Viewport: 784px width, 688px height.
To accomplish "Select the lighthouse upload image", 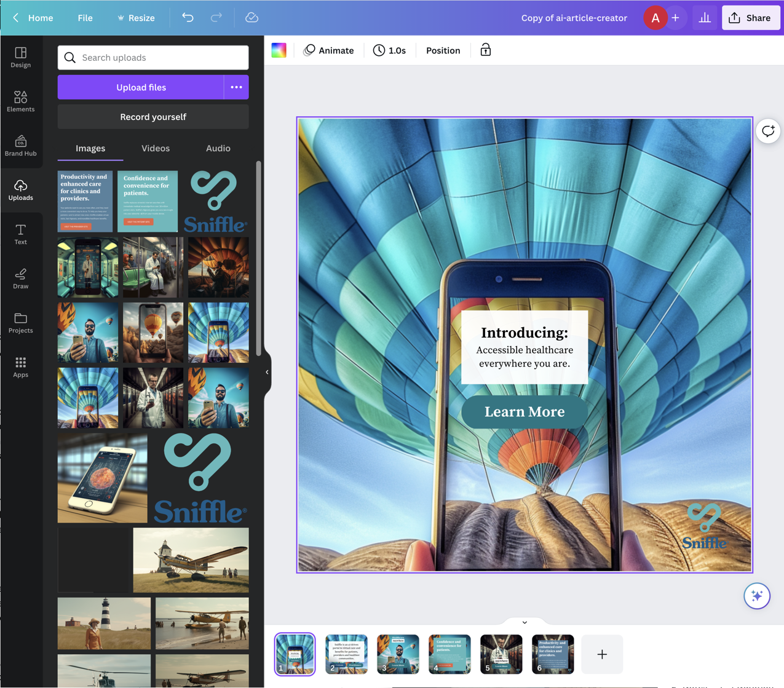I will point(104,623).
